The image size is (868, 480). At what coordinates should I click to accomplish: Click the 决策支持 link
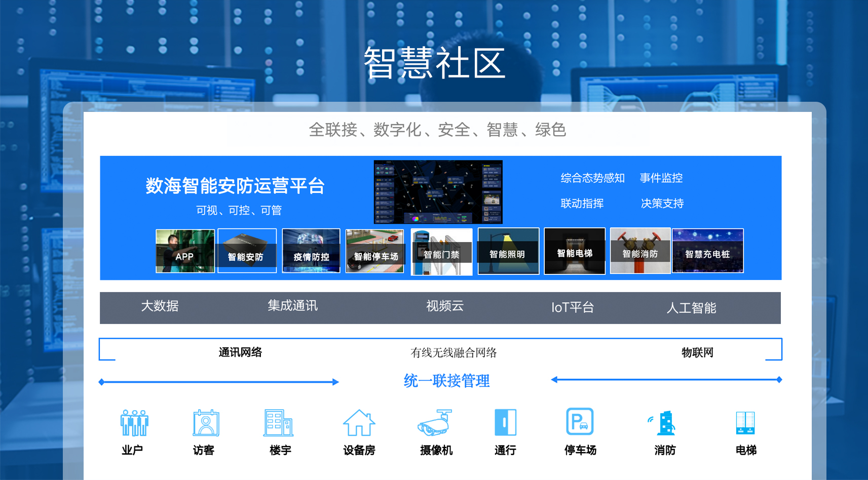[x=662, y=204]
